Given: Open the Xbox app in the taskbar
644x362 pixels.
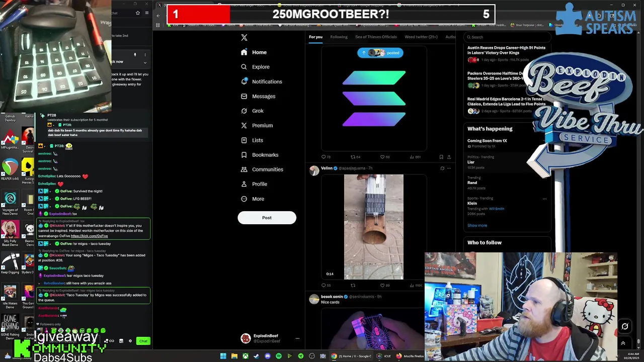Looking at the screenshot, I should (x=245, y=356).
